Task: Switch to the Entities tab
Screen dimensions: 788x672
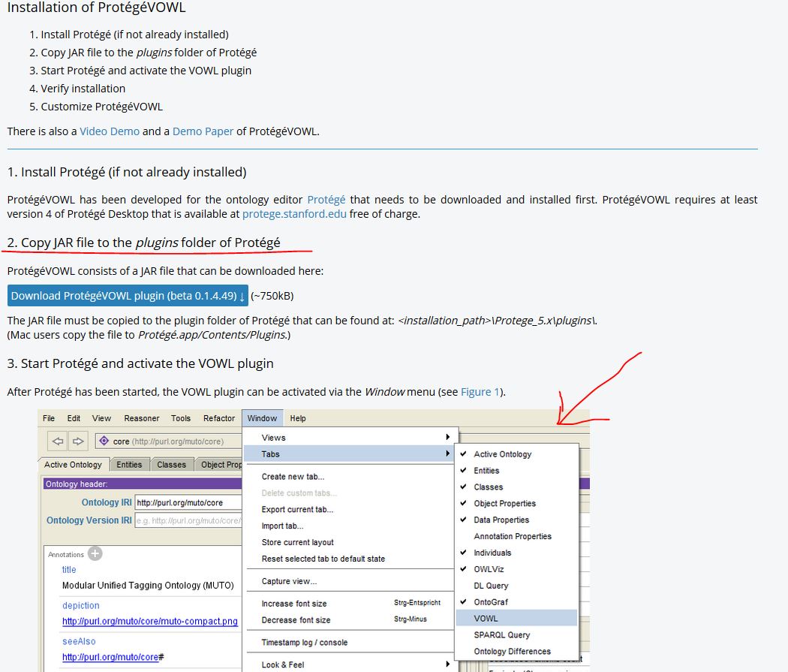Action: [129, 465]
